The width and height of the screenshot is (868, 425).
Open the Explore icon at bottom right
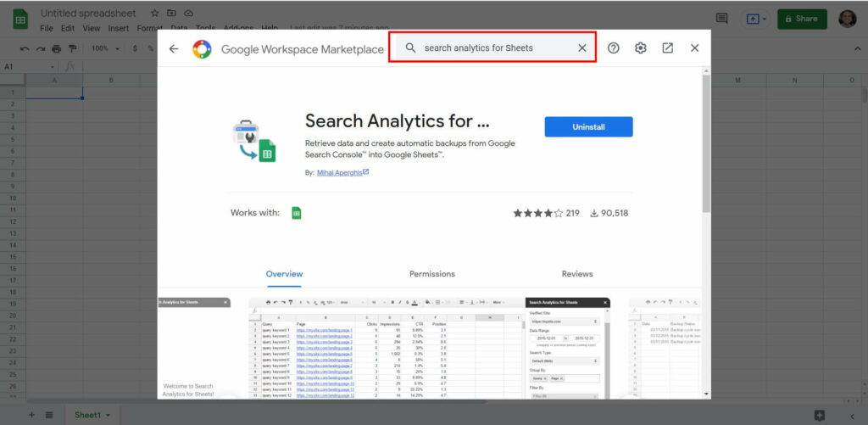820,415
